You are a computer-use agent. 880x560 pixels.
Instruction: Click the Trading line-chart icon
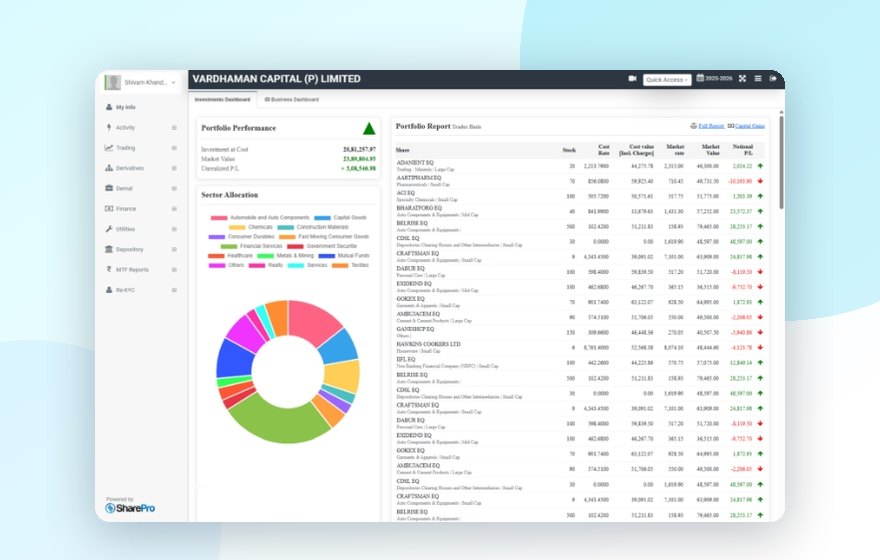pyautogui.click(x=109, y=148)
